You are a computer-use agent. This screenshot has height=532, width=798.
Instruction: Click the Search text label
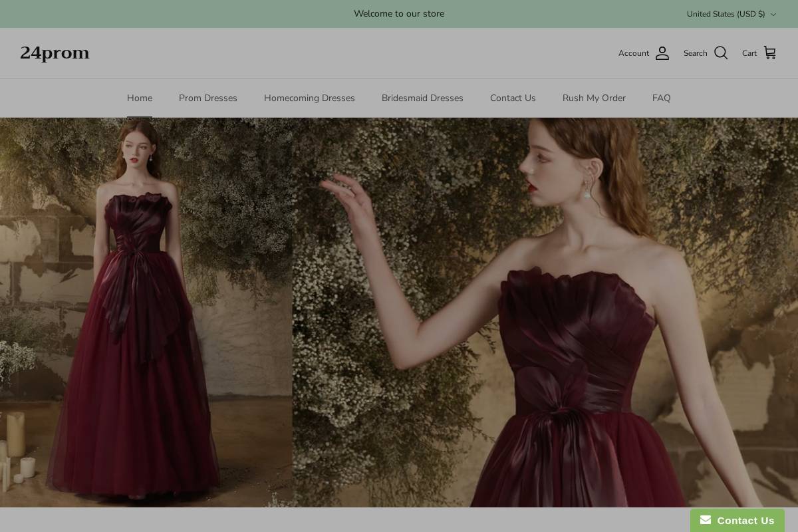point(696,53)
